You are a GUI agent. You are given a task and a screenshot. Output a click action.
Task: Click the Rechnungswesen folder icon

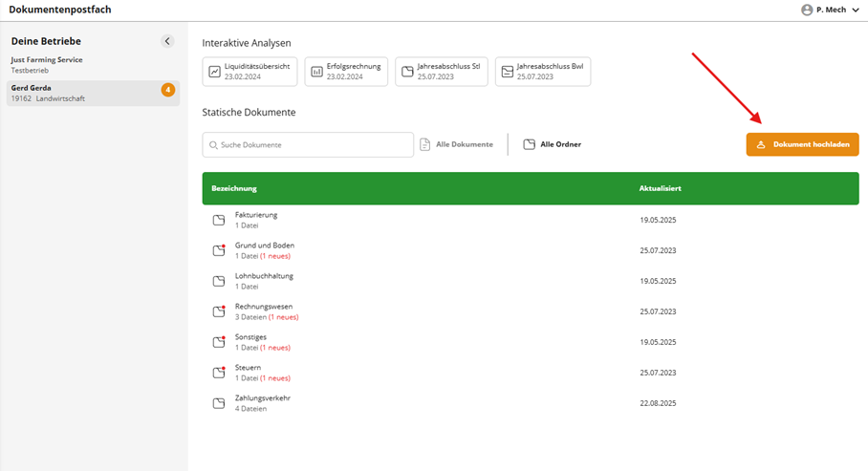tap(219, 311)
